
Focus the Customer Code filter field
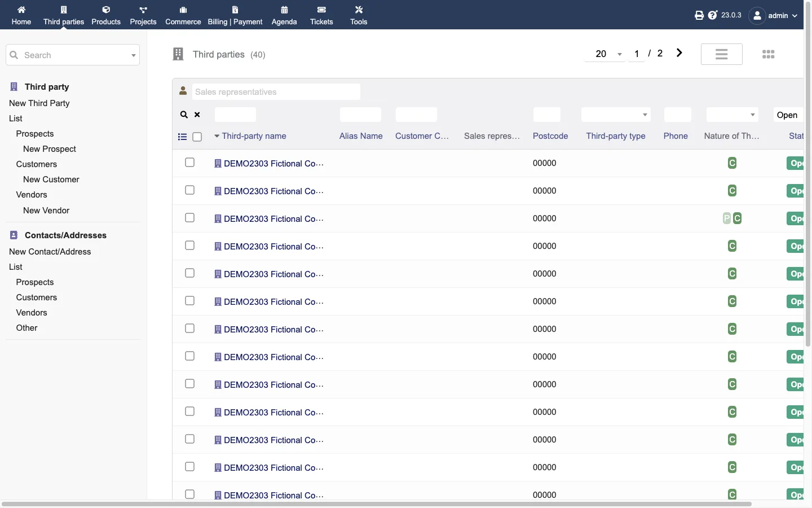coord(416,115)
